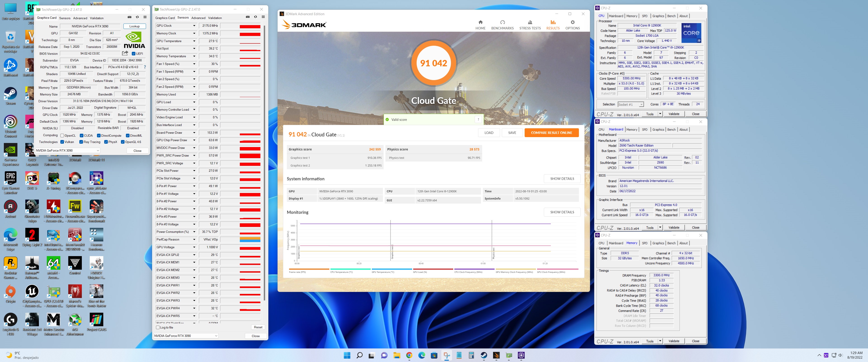The image size is (868, 362).
Task: Open hamburger menu in GPU-Z Sensors window
Action: pyautogui.click(x=263, y=17)
